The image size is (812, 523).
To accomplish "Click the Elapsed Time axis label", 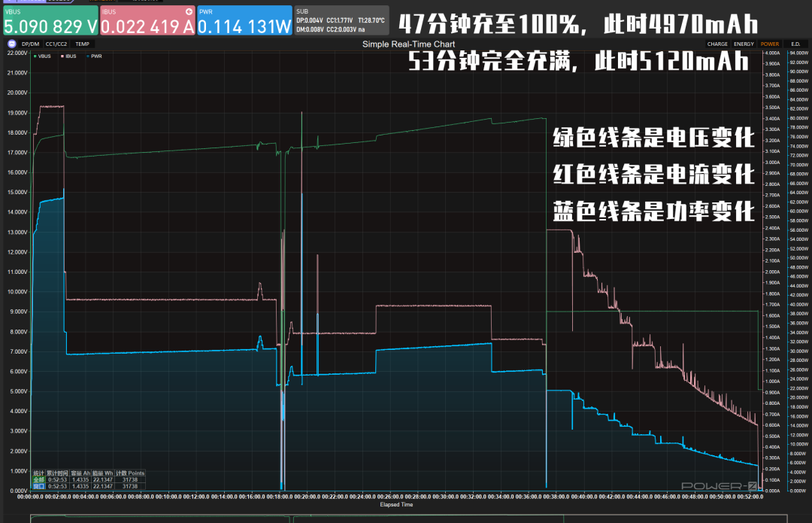I will (395, 504).
